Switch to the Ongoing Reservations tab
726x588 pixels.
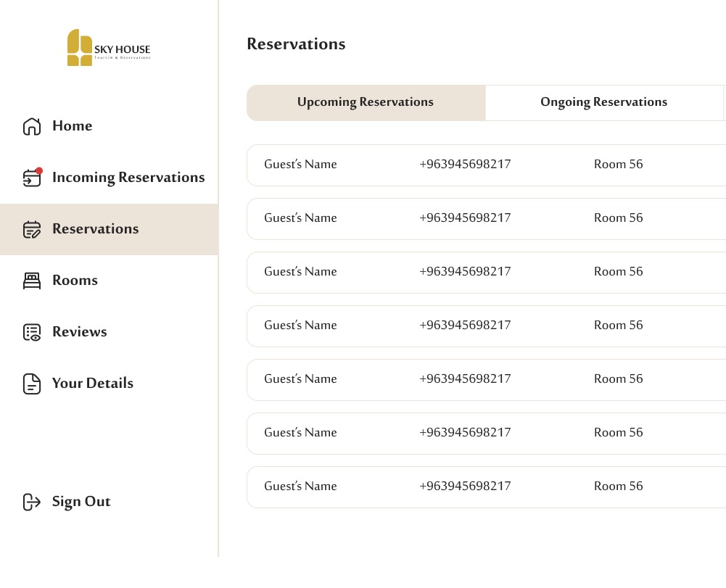click(603, 103)
